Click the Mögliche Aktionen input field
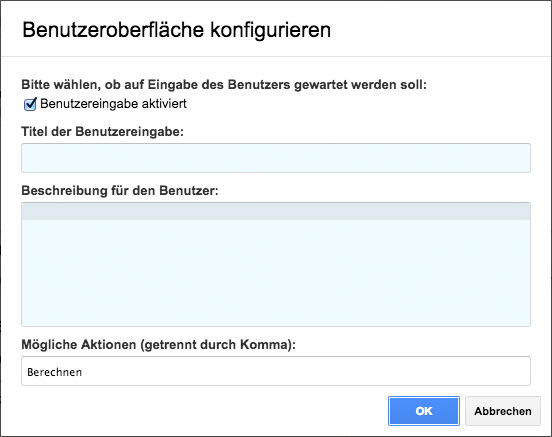 pyautogui.click(x=276, y=371)
